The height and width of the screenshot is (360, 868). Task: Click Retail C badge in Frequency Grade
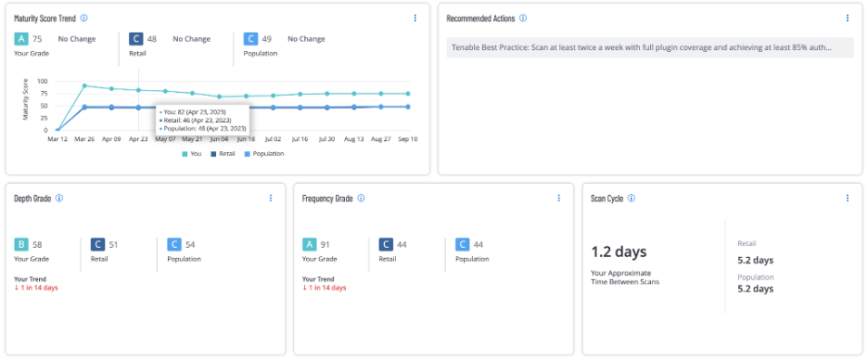point(386,244)
